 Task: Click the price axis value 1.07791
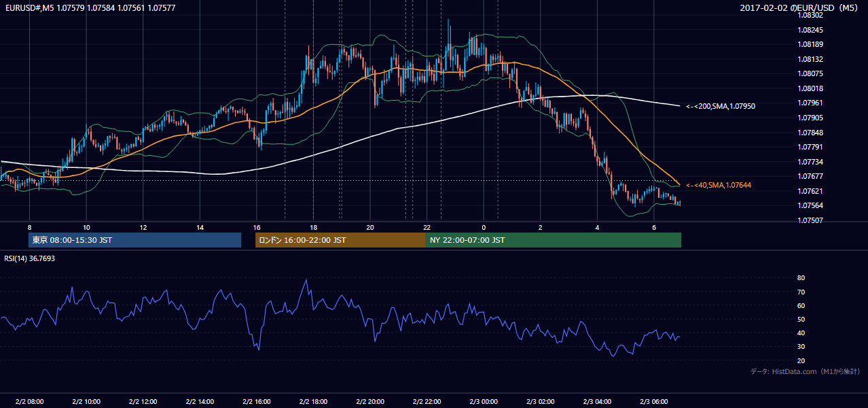click(x=810, y=147)
